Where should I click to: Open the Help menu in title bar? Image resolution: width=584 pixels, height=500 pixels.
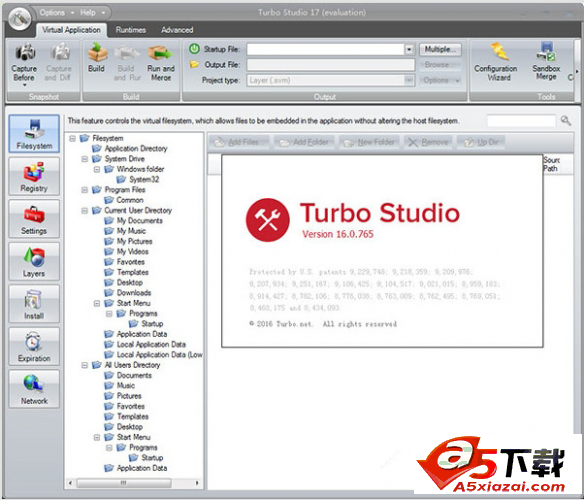click(92, 13)
